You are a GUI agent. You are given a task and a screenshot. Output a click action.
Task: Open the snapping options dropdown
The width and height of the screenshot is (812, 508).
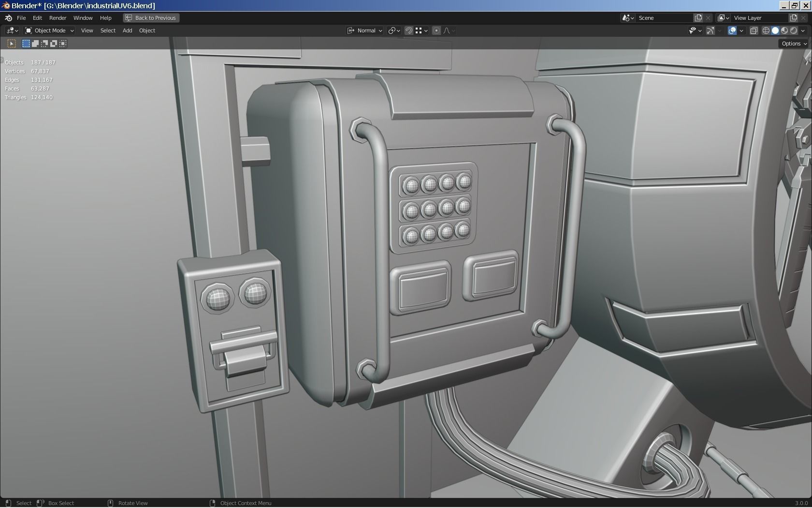click(421, 30)
